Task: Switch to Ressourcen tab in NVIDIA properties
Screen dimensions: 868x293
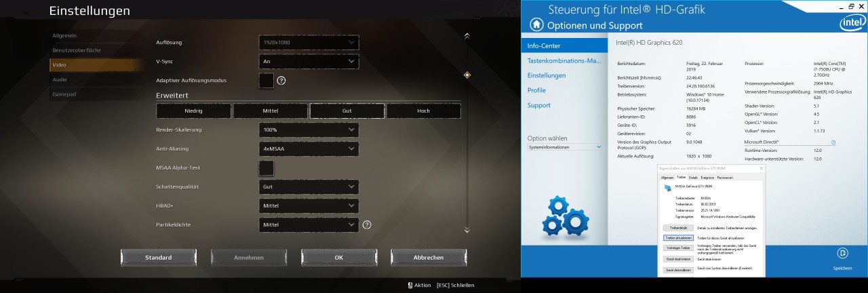Action: 725,178
